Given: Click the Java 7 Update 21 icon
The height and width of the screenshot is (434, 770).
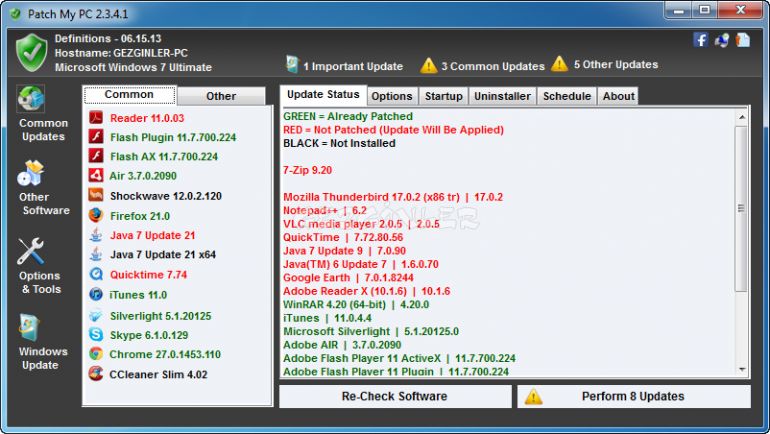Looking at the screenshot, I should pos(96,235).
